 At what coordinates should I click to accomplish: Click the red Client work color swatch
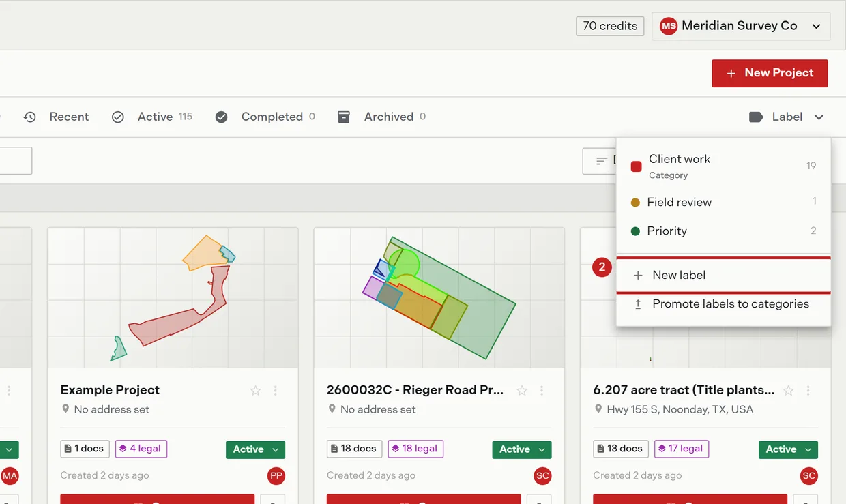pos(637,166)
